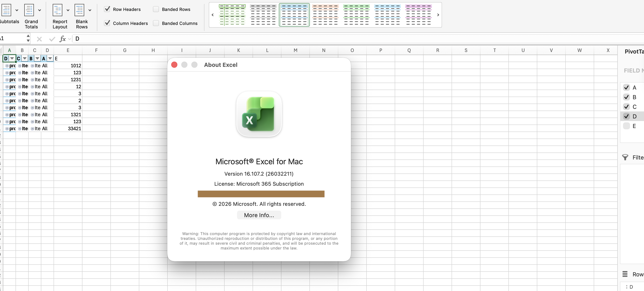The width and height of the screenshot is (644, 291).
Task: Select the orange PivotTable style thumbnail
Action: (325, 15)
